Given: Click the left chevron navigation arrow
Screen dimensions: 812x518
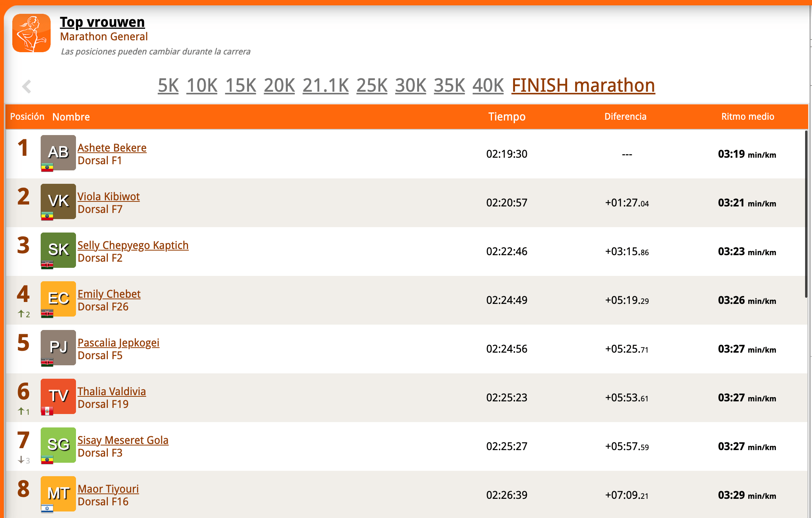Looking at the screenshot, I should [x=26, y=86].
